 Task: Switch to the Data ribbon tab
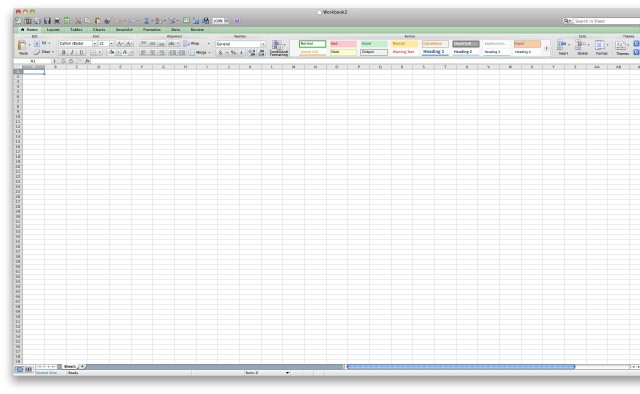(176, 30)
